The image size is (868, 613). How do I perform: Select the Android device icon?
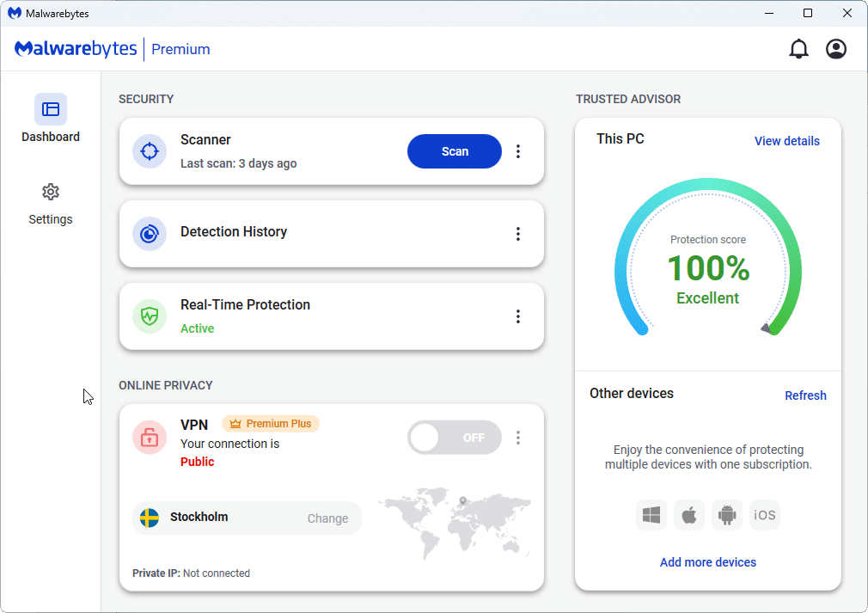(x=727, y=515)
